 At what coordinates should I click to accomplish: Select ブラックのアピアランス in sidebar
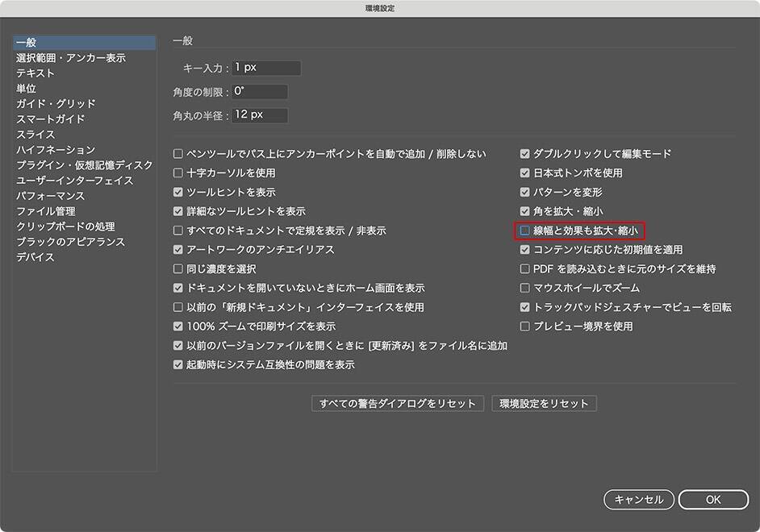pos(70,242)
